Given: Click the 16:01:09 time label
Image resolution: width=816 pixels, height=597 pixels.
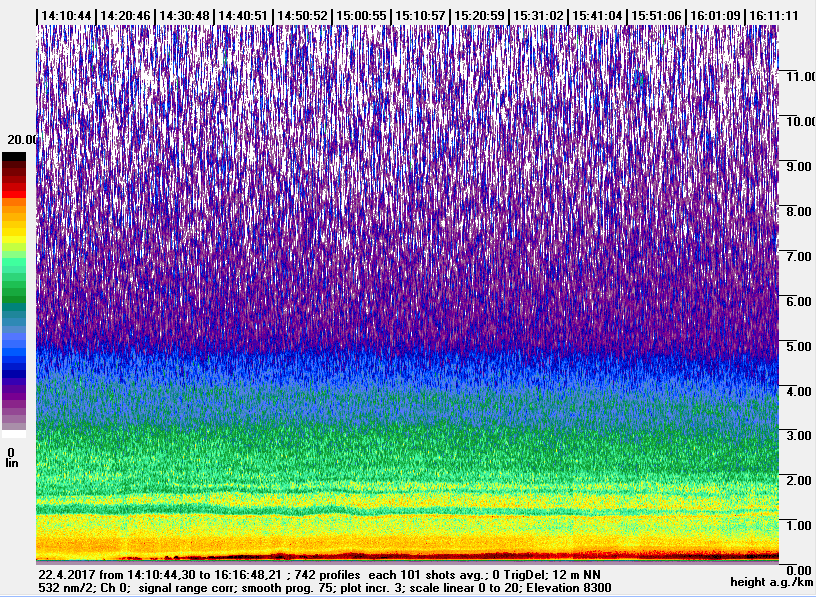Looking at the screenshot, I should point(716,16).
